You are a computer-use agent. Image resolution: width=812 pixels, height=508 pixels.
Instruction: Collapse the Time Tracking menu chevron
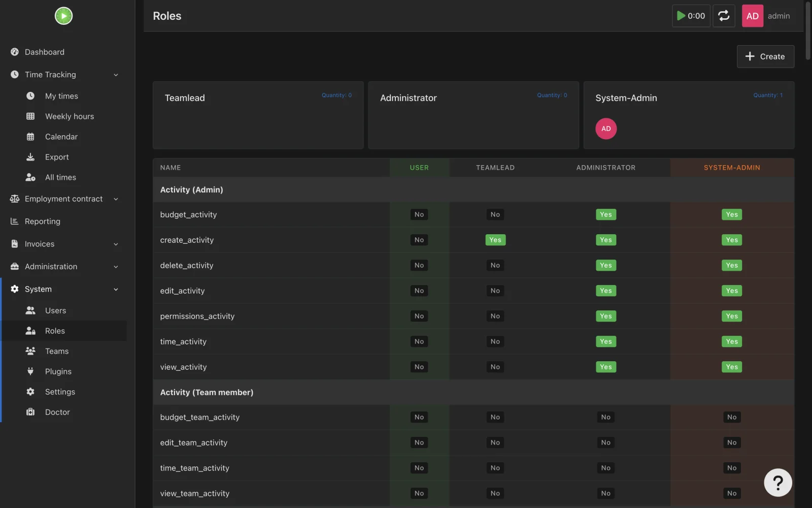coord(116,75)
